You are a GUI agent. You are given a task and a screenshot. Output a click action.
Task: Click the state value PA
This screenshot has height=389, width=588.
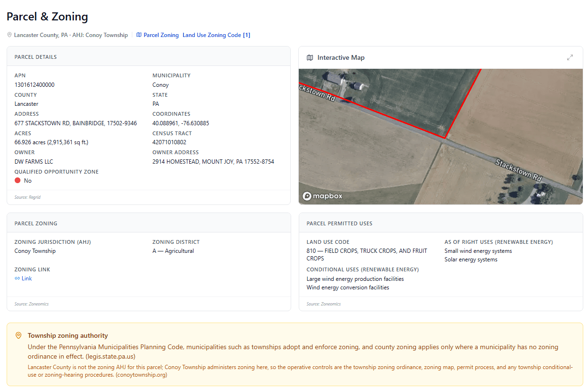(x=156, y=104)
